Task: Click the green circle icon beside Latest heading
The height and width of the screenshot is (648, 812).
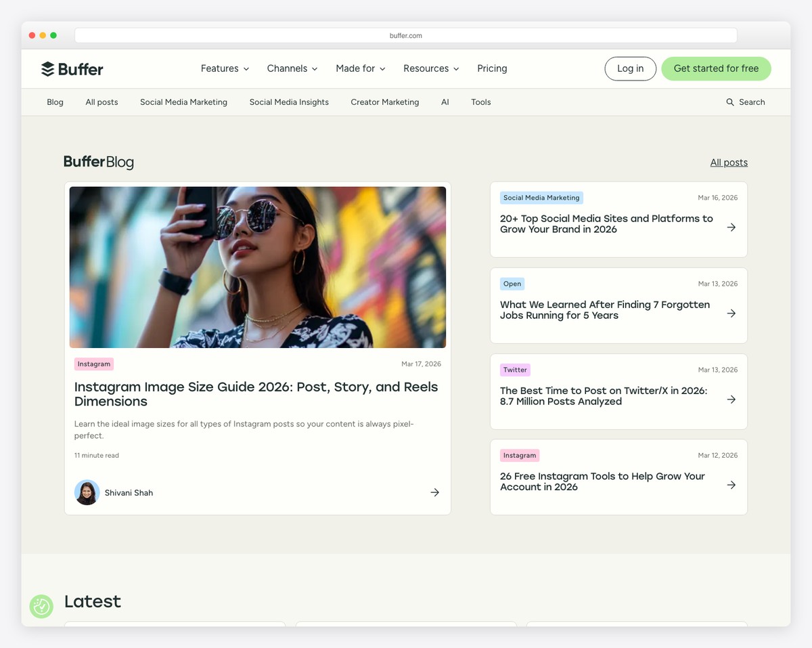Action: (x=41, y=607)
